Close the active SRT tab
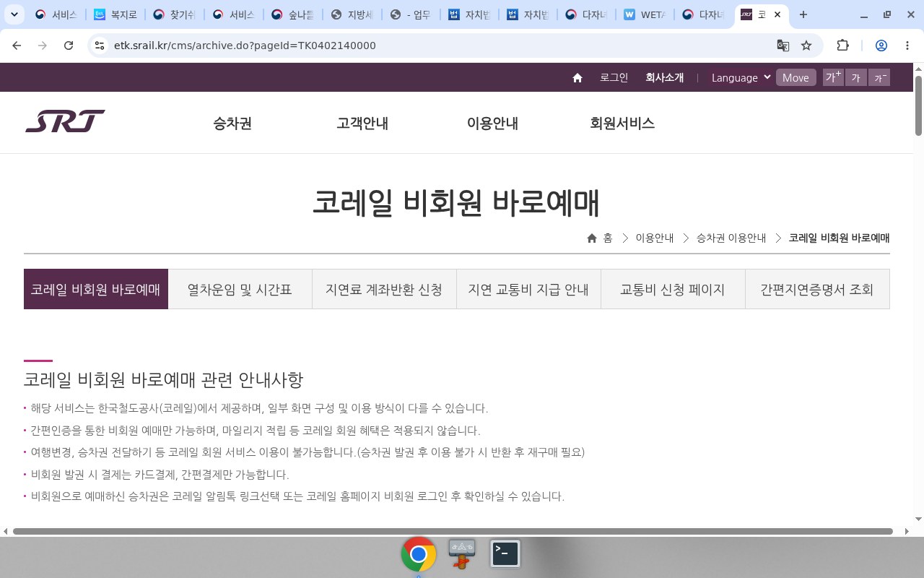924x578 pixels. click(777, 14)
